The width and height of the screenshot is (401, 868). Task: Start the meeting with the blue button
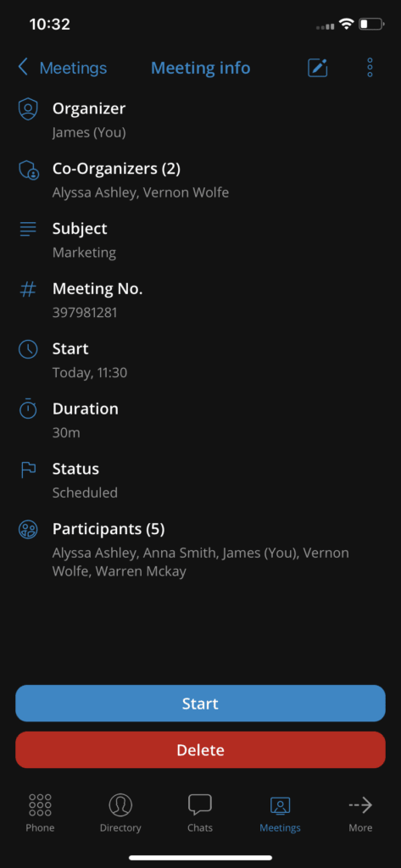click(200, 703)
